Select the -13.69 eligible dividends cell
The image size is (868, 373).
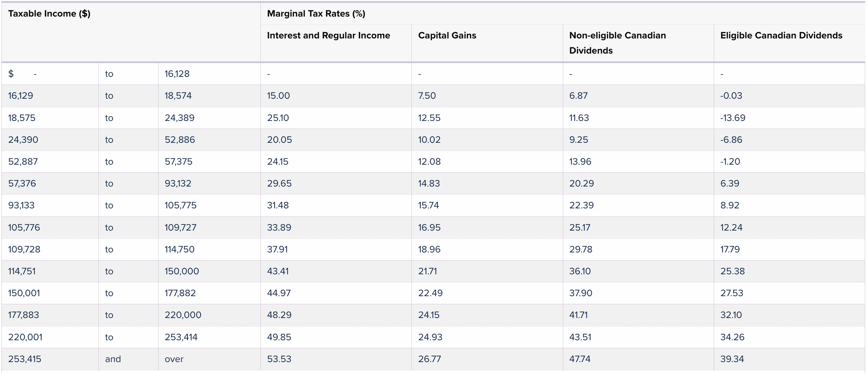coord(733,118)
